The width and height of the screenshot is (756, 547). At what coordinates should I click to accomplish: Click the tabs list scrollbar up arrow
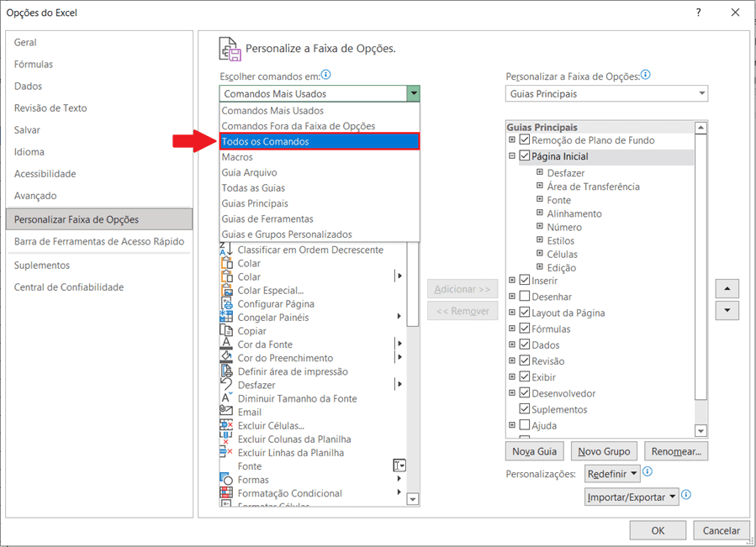point(701,129)
